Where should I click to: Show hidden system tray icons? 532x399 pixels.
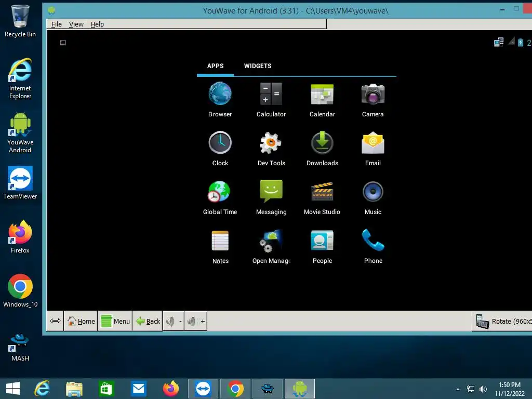click(x=458, y=389)
